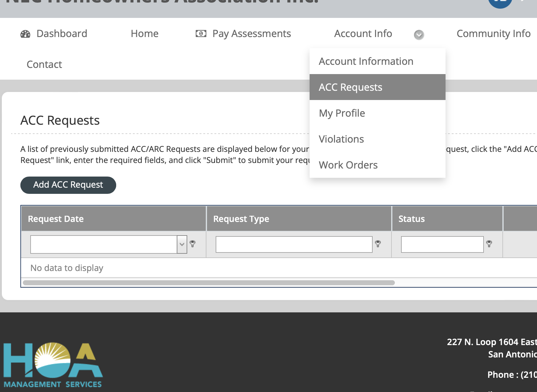Select "Account Information" from the open menu
537x392 pixels.
tap(366, 61)
